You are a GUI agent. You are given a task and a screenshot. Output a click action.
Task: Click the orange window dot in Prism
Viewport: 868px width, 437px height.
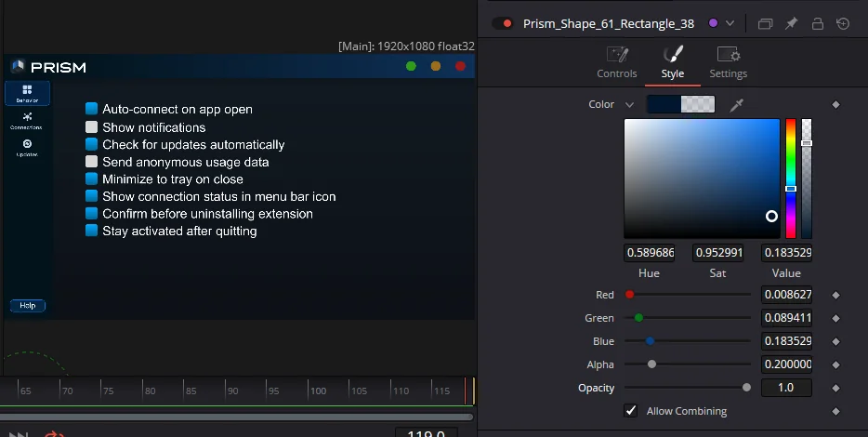point(436,66)
